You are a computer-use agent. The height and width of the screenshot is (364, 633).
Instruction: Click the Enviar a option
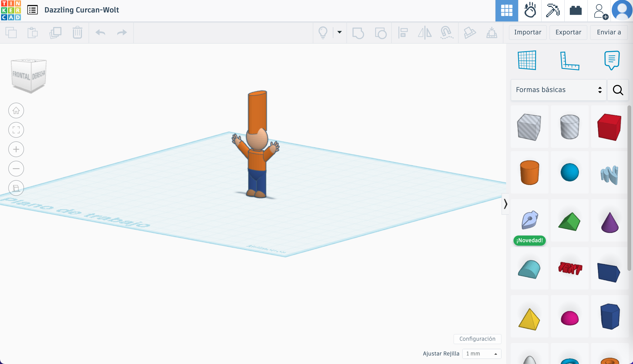(609, 32)
